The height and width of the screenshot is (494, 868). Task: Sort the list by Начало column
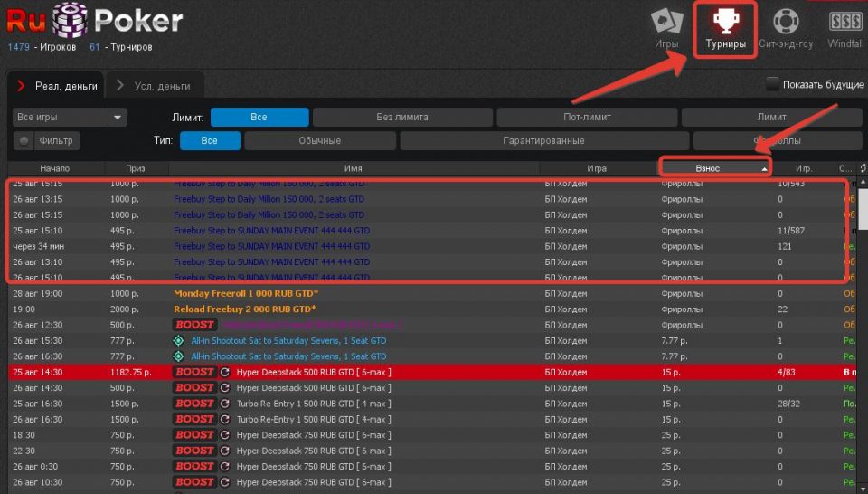coord(54,169)
